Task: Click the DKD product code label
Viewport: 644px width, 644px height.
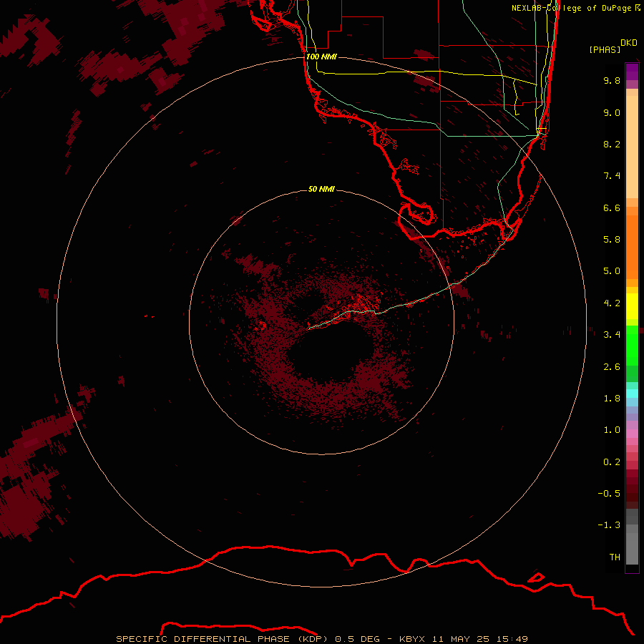Action: [x=629, y=43]
